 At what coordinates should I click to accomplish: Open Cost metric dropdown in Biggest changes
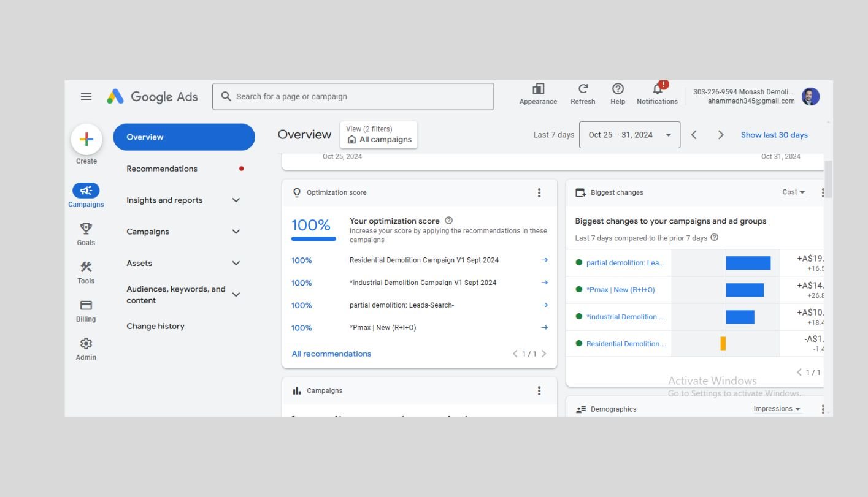794,192
